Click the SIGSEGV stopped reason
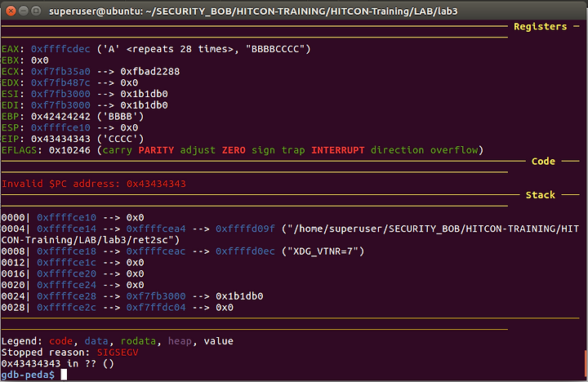 [x=118, y=353]
